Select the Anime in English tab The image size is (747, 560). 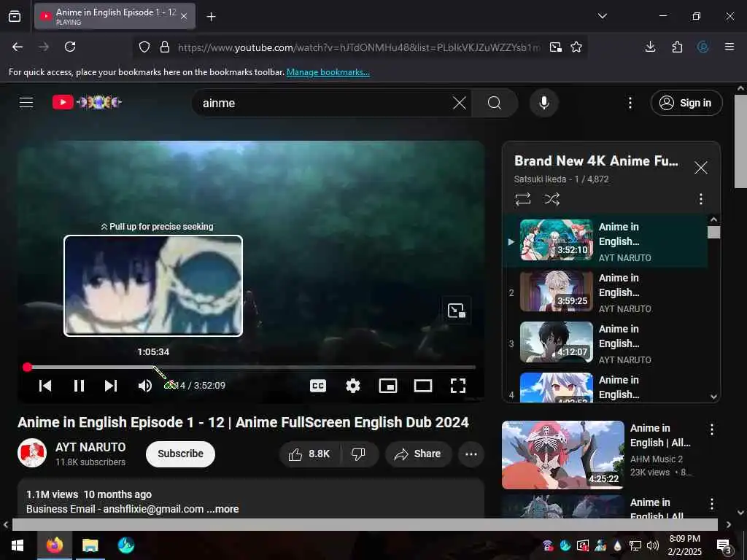pos(115,17)
